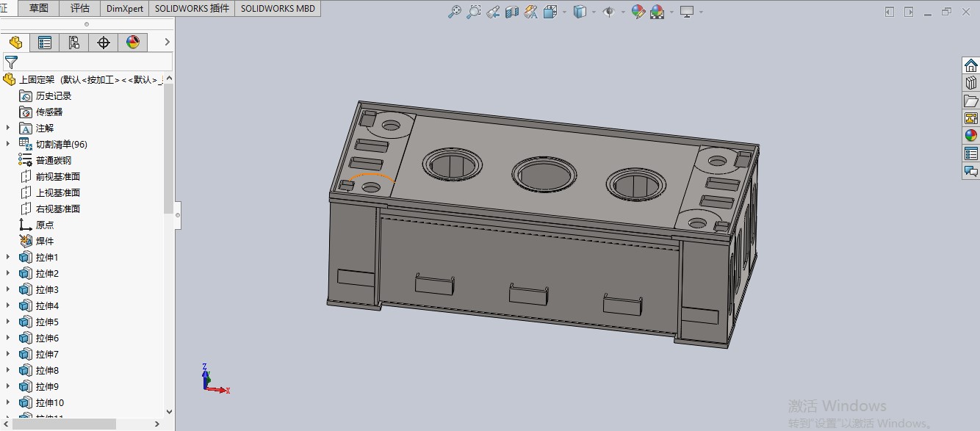Click the Previous View icon
This screenshot has height=431, width=980.
(x=492, y=11)
